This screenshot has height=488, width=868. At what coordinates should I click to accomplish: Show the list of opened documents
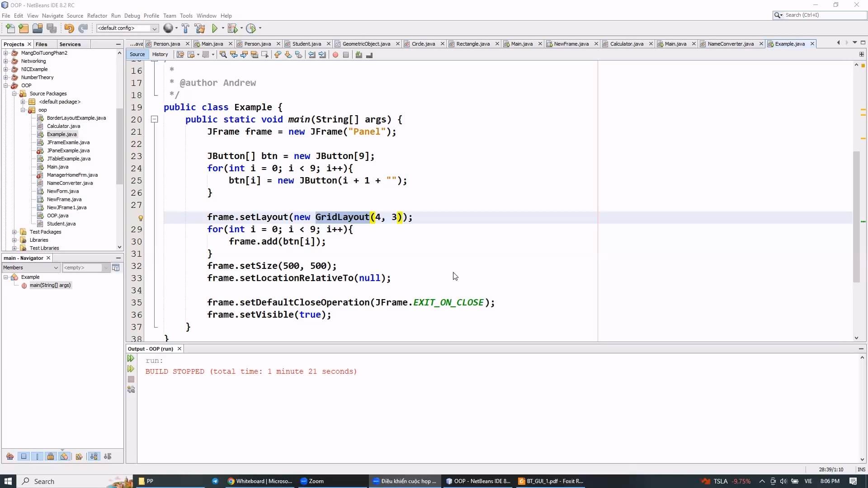(854, 43)
